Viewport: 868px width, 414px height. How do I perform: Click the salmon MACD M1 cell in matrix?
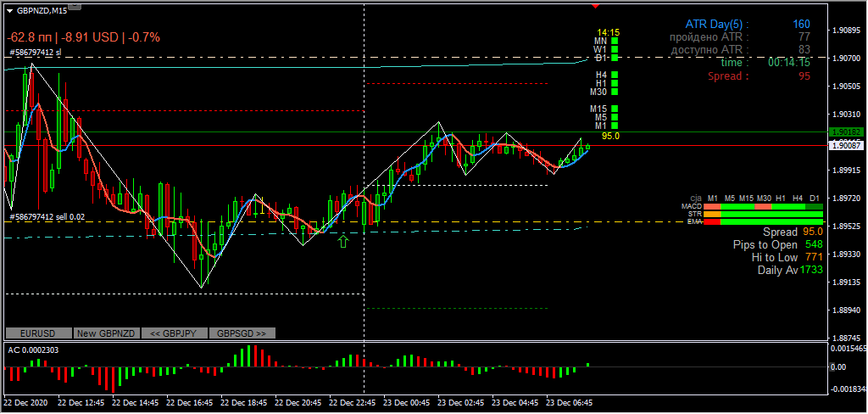pos(712,207)
